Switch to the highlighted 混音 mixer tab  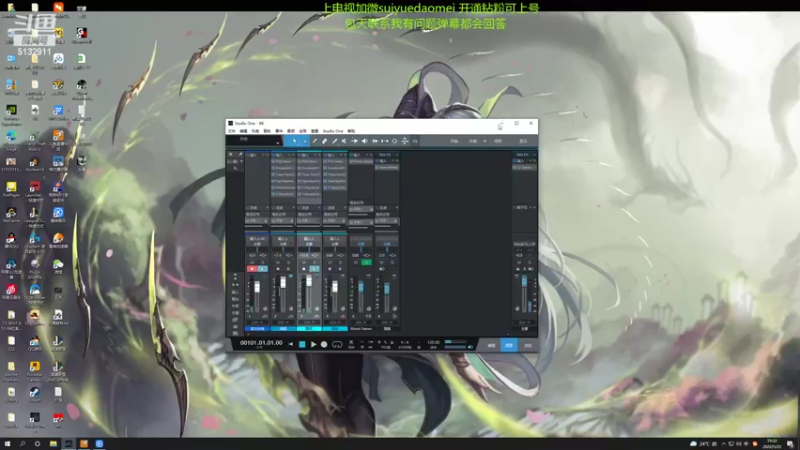point(509,345)
